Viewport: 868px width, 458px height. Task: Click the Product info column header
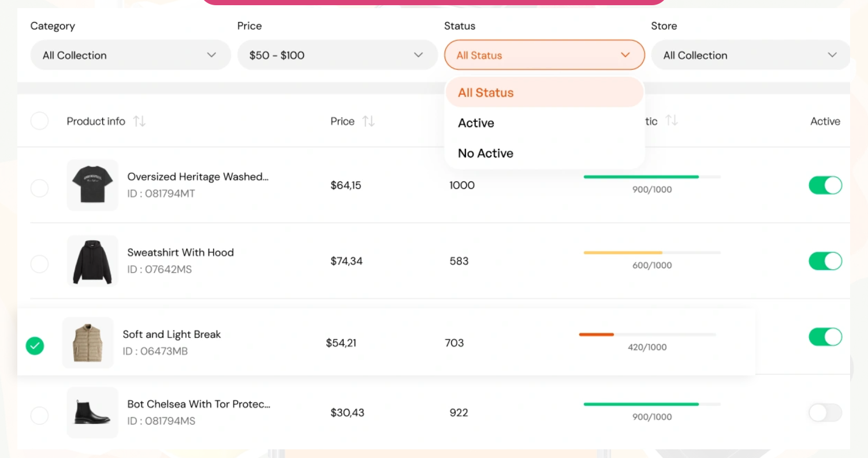pos(96,121)
